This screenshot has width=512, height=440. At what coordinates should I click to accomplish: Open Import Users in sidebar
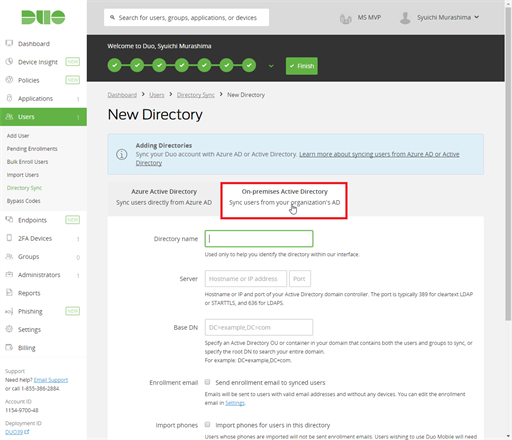tap(23, 175)
